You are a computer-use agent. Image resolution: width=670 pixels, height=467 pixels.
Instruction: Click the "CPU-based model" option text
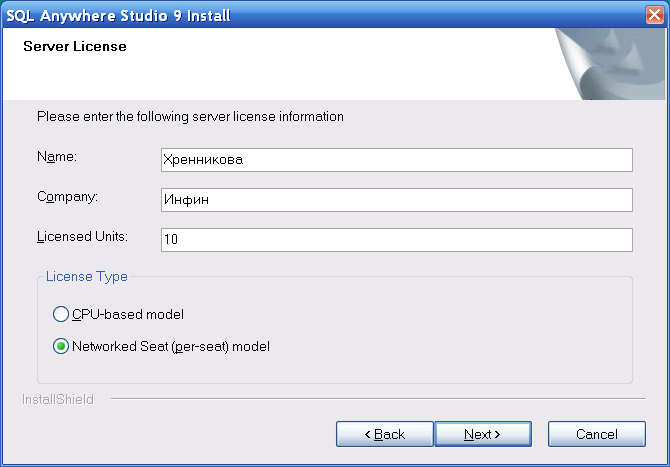pos(128,314)
